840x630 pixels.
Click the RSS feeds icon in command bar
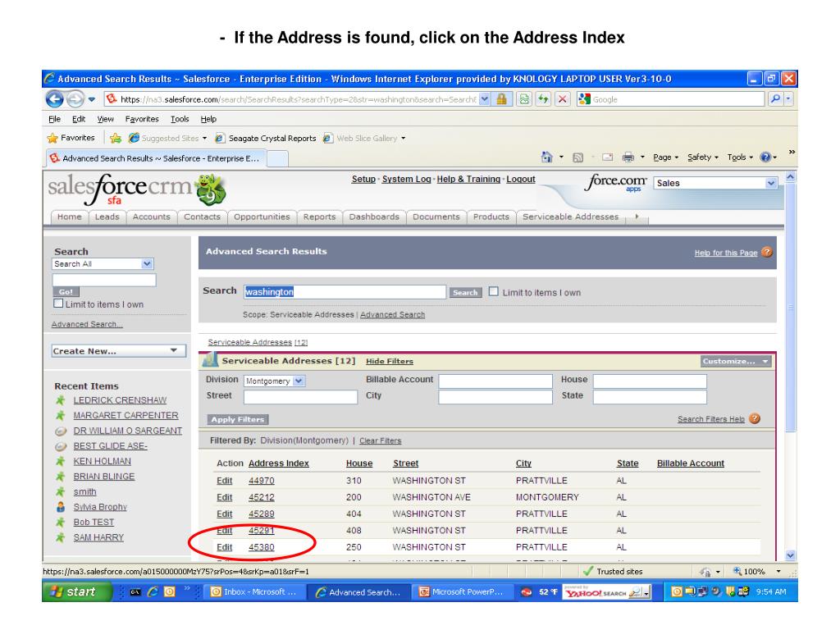577,157
